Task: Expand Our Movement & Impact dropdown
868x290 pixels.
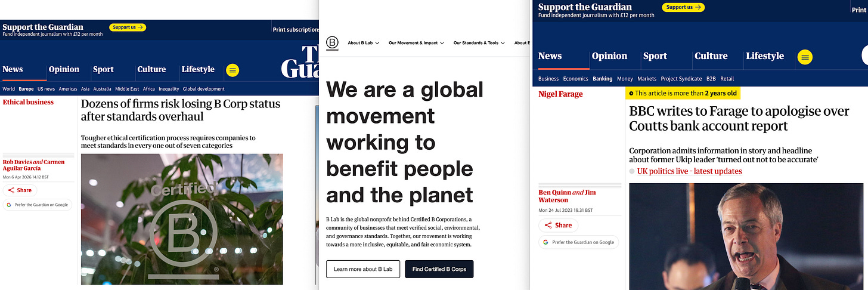Action: (416, 43)
